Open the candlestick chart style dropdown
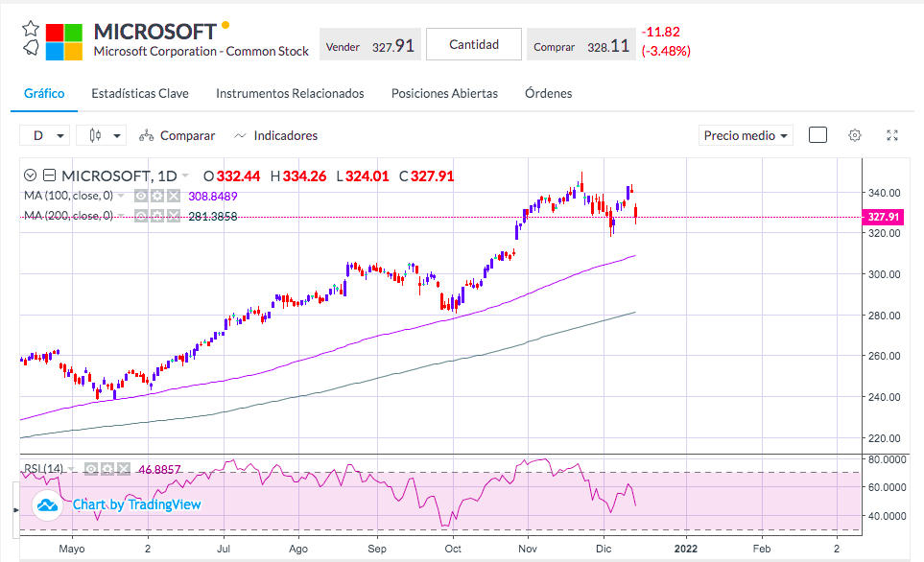This screenshot has height=562, width=924. pyautogui.click(x=102, y=135)
